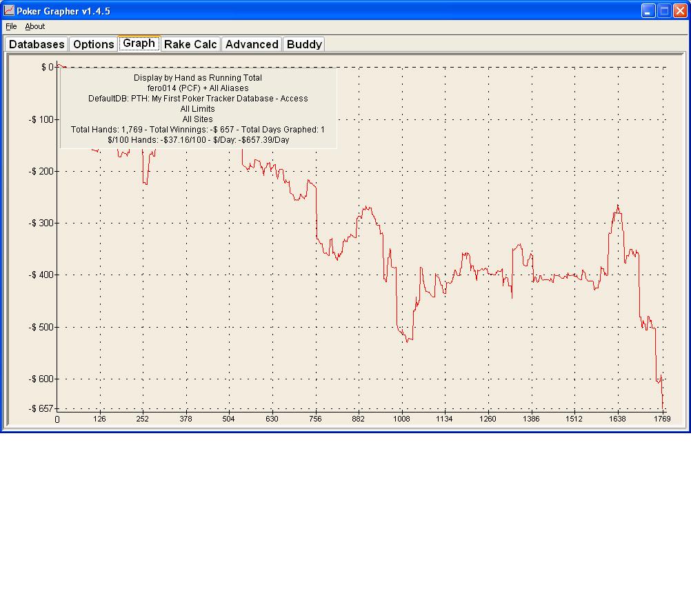The width and height of the screenshot is (691, 616).
Task: Click the 'All Limits' text
Action: pyautogui.click(x=197, y=109)
